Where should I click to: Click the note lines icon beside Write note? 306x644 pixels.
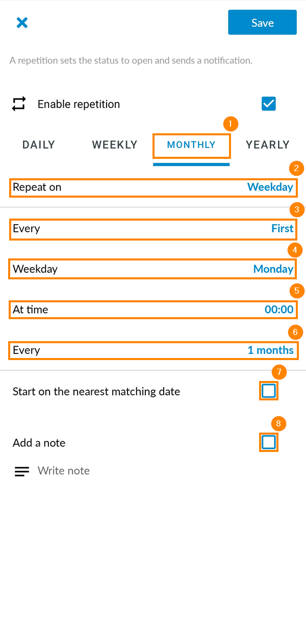[21, 471]
